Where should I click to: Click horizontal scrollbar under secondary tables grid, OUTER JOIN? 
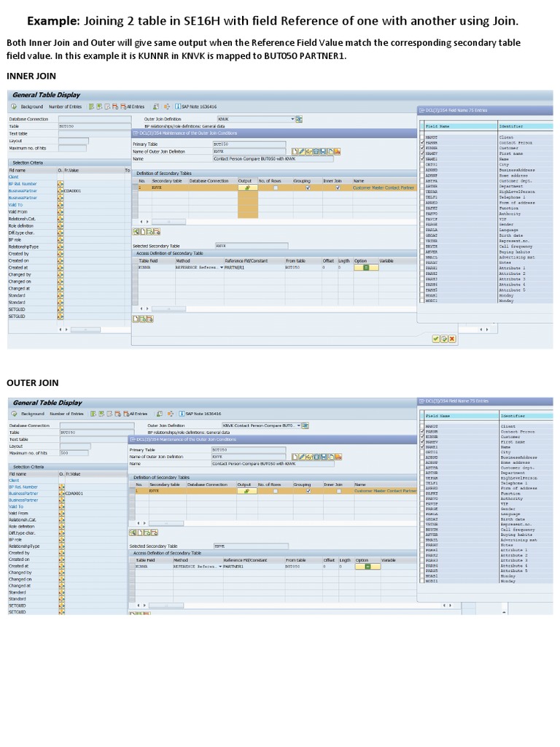166,523
